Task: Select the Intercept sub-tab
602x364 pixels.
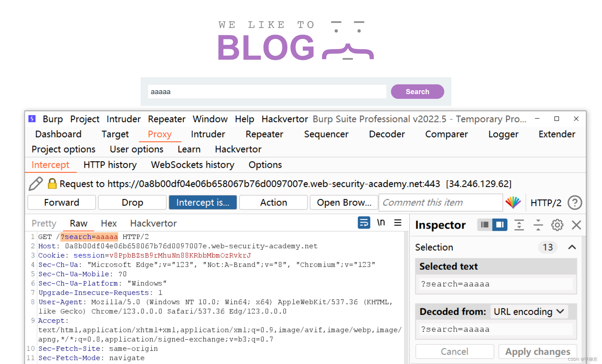Action: [x=50, y=165]
